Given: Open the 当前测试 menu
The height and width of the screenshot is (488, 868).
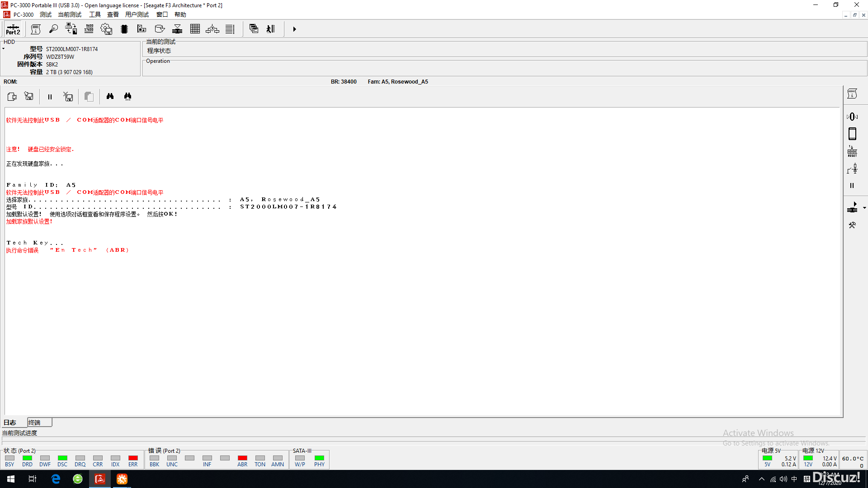Looking at the screenshot, I should 70,14.
